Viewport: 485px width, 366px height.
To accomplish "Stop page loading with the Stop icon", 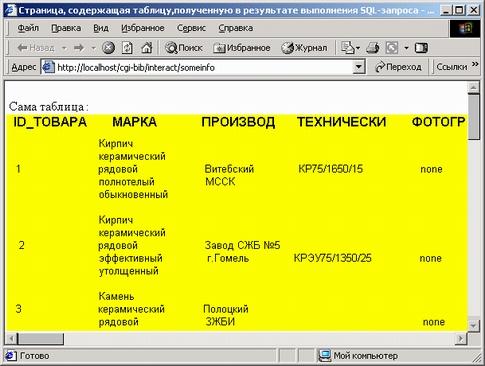I will (x=108, y=48).
